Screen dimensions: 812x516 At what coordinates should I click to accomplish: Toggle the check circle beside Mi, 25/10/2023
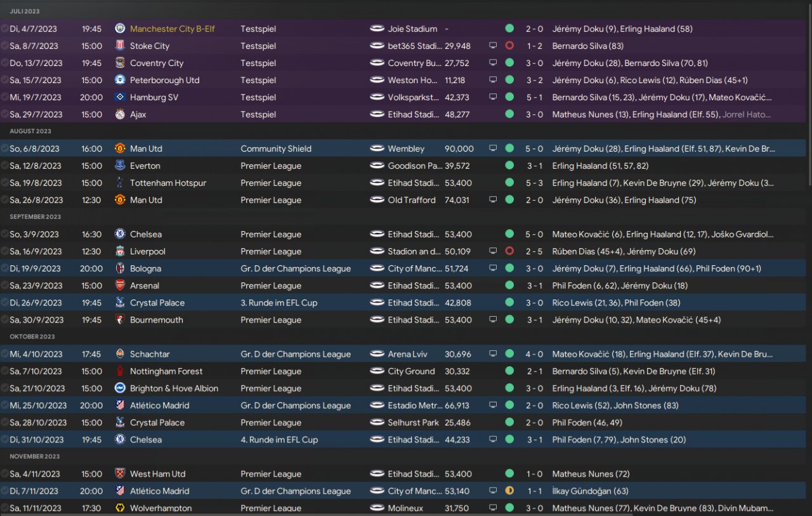coord(4,406)
